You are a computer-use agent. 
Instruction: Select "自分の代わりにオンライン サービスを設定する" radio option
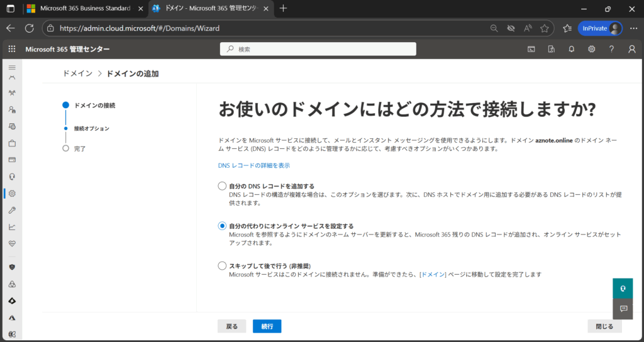221,226
